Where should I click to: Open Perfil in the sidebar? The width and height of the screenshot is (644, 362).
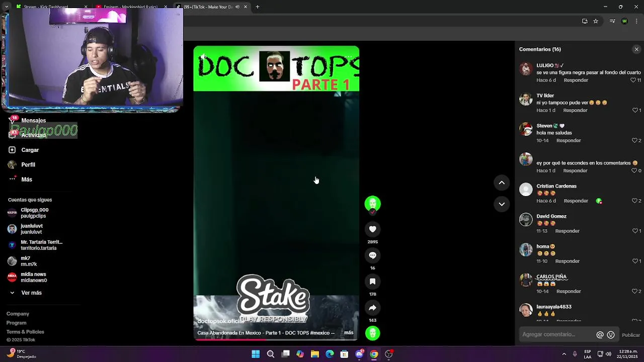coord(22,164)
